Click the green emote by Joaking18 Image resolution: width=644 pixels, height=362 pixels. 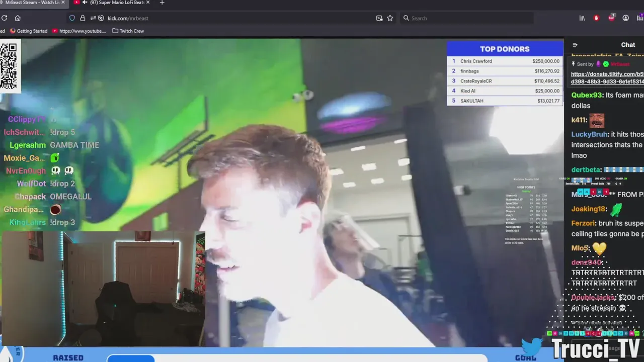(x=616, y=209)
